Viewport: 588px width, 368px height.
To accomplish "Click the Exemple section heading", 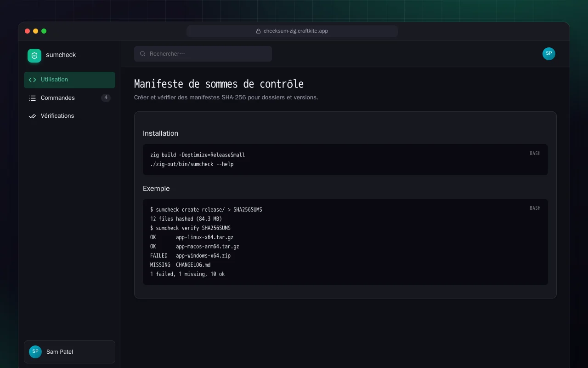I will (x=156, y=189).
